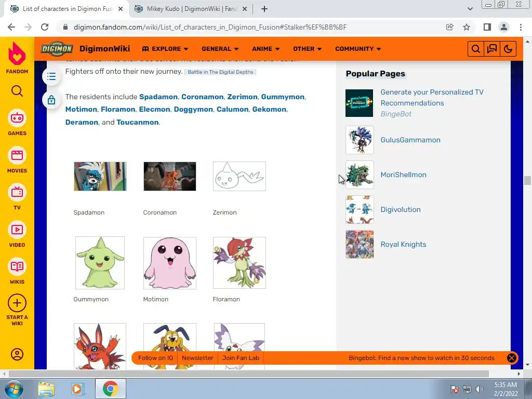Open the Calumon link
532x399 pixels.
pyautogui.click(x=232, y=109)
